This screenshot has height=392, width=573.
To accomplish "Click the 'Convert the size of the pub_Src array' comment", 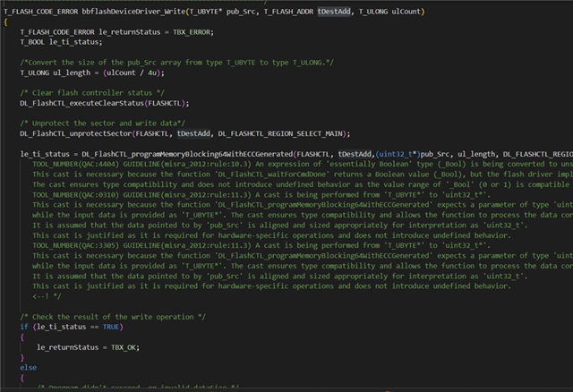I will coord(176,63).
